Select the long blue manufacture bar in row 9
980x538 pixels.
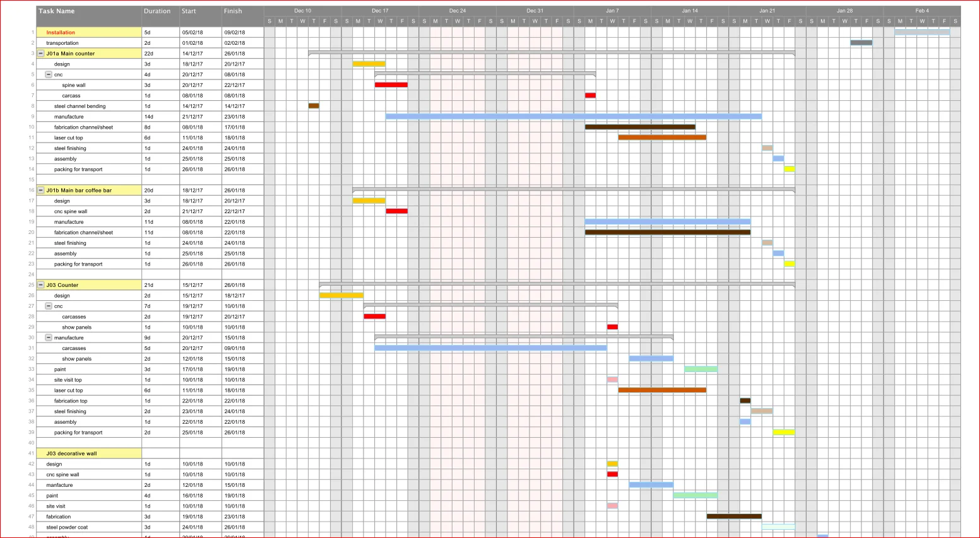pos(574,116)
